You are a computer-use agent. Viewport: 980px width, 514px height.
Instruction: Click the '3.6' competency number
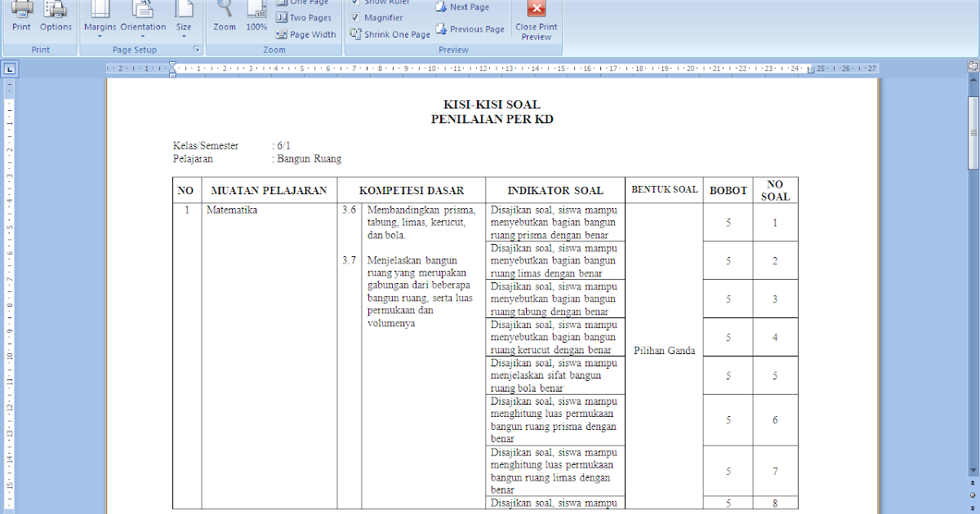tap(349, 210)
